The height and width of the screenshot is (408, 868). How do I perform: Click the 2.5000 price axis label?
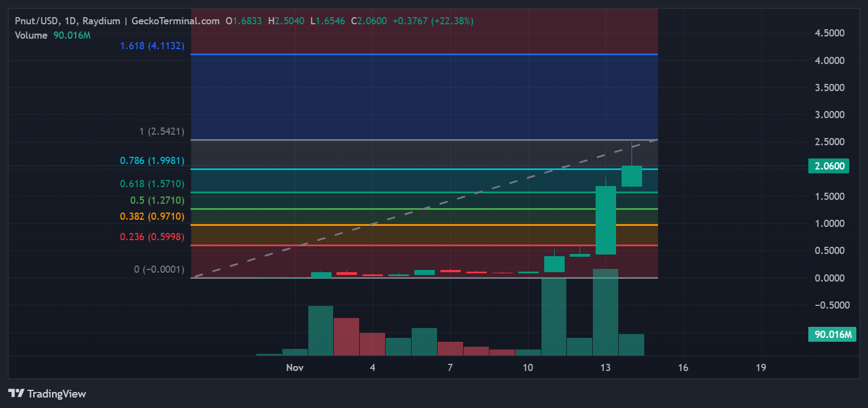[x=830, y=142]
